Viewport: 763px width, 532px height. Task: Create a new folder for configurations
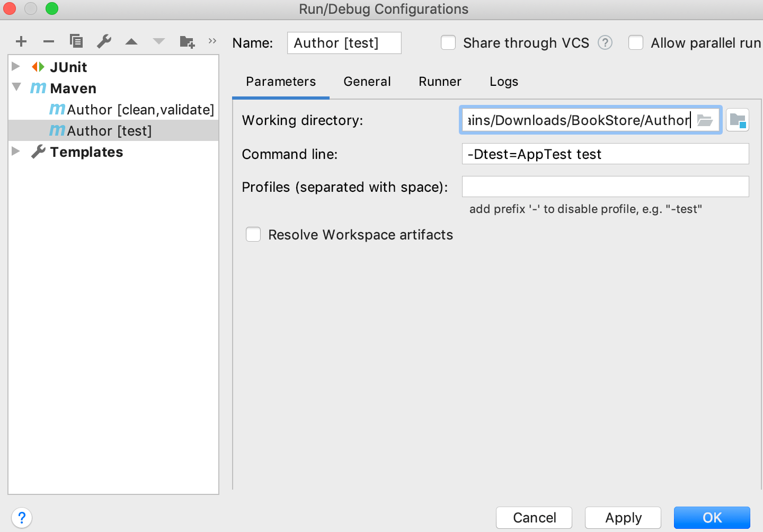tap(187, 41)
